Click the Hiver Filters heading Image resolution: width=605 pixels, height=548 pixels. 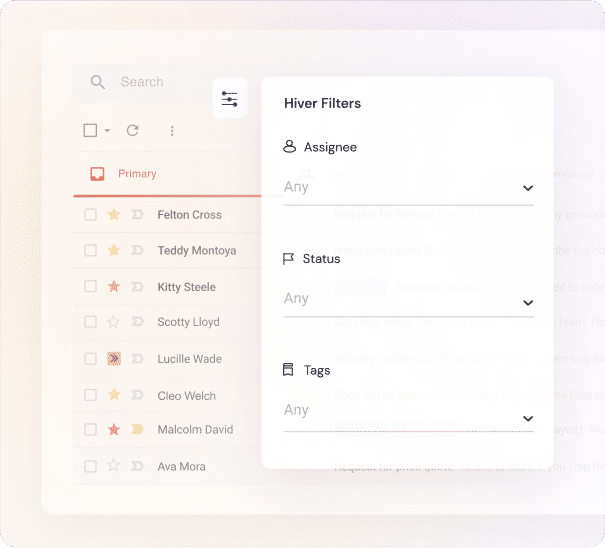click(323, 103)
